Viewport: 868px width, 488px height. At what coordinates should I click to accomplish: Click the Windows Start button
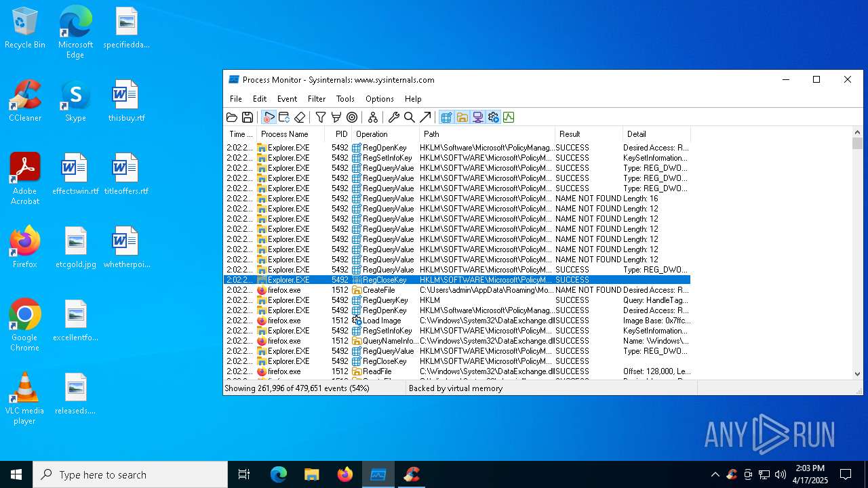tap(16, 474)
